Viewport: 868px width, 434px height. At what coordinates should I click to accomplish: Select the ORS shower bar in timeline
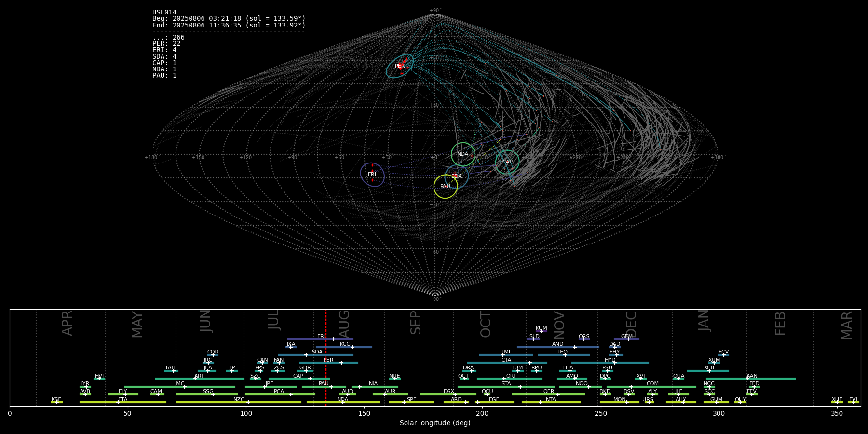click(584, 339)
